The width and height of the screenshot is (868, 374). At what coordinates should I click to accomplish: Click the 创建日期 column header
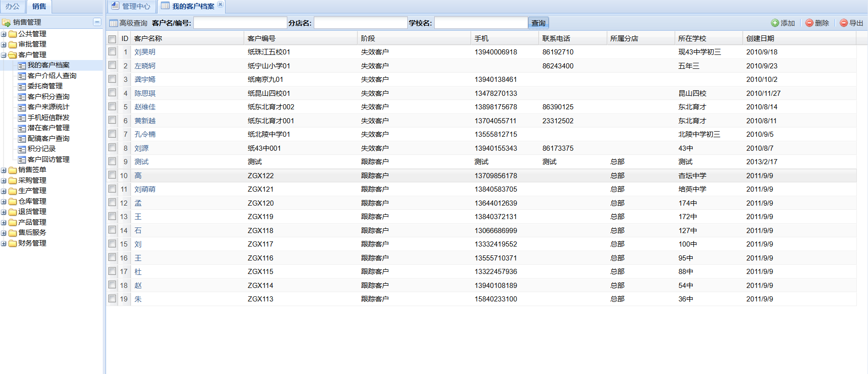point(760,39)
